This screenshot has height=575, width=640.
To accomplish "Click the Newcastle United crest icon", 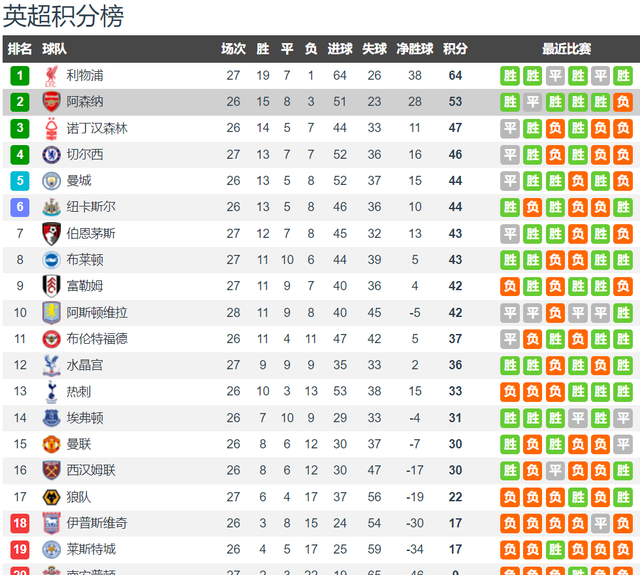I will pyautogui.click(x=51, y=207).
